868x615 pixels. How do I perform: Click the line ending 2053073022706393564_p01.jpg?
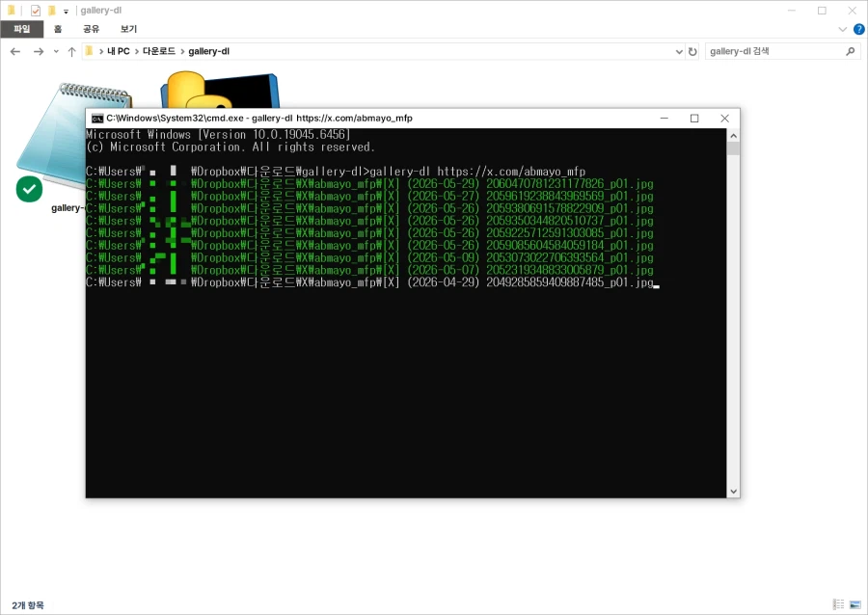pyautogui.click(x=369, y=257)
